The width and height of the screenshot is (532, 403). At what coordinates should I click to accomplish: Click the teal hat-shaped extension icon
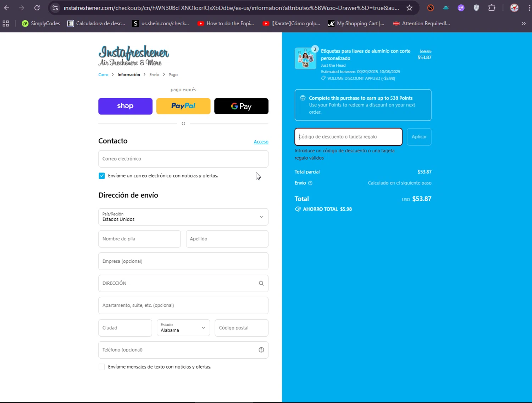point(446,8)
